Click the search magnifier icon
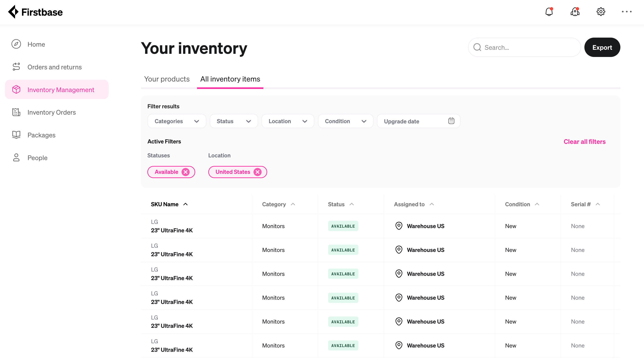The image size is (644, 358). [x=477, y=47]
